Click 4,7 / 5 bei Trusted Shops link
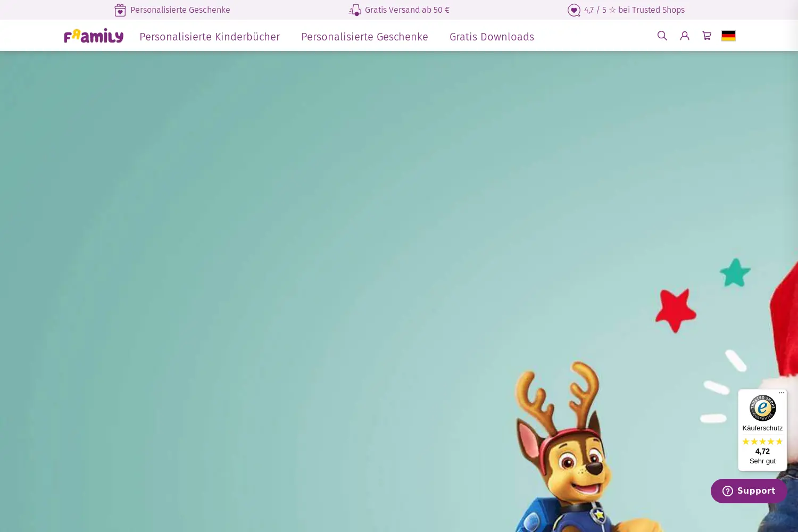Screen dimensions: 798x532 click(634, 10)
